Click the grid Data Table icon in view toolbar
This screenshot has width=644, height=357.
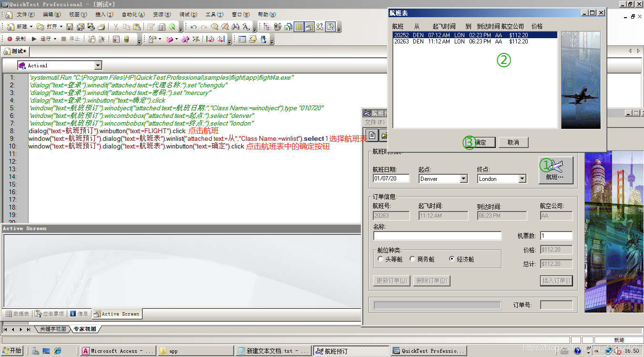[299, 27]
